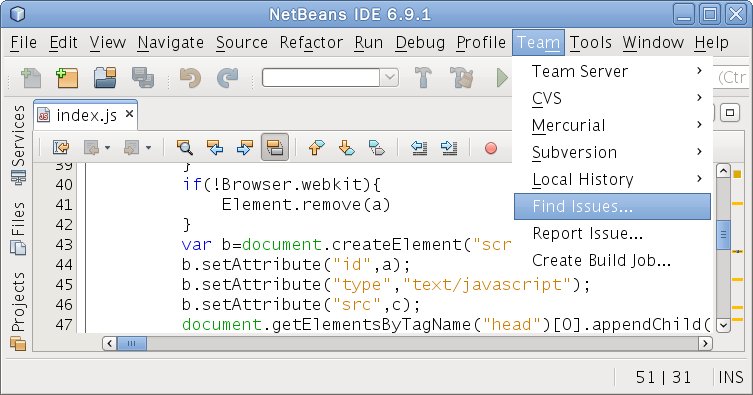Select Create Build Job... menu entry

(x=612, y=260)
